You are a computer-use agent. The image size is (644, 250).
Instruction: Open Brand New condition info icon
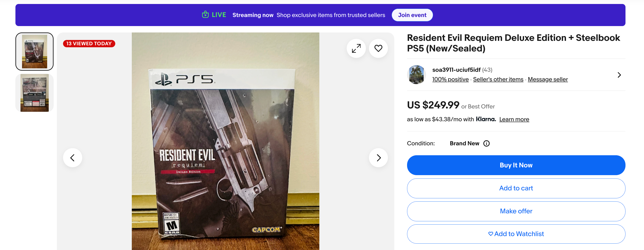point(486,144)
